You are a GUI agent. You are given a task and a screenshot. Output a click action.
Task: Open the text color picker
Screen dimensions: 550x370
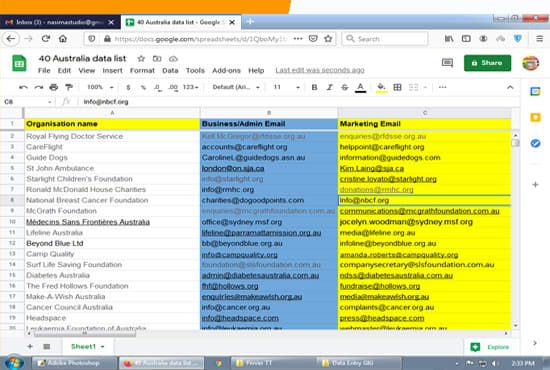coord(360,87)
